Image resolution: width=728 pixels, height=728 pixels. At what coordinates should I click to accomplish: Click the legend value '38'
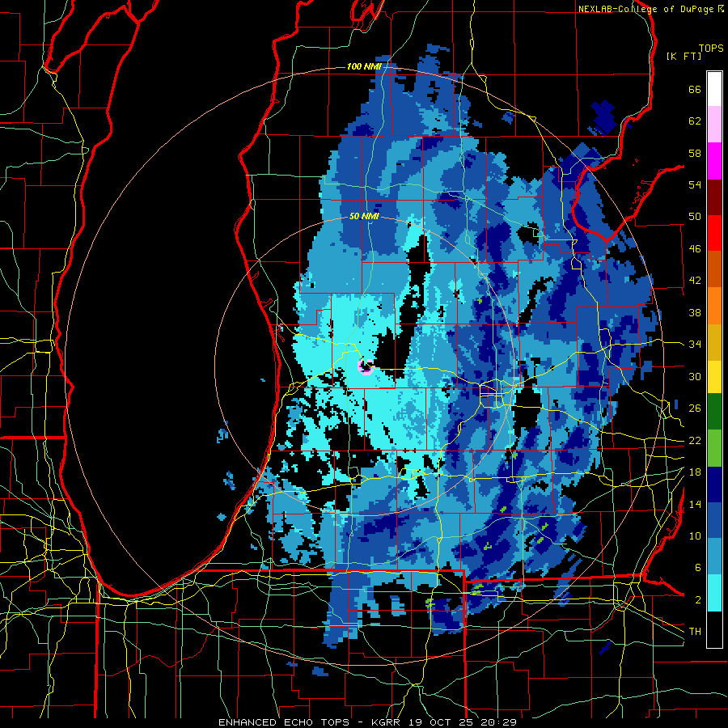tap(695, 312)
